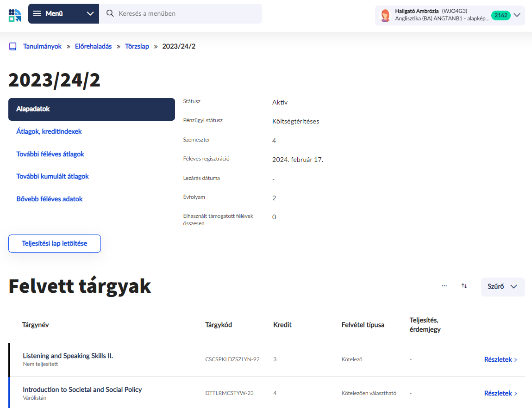Open Részletek for Introduction to Societal and Social Policy
Viewport: 532px width, 408px height.
(501, 393)
